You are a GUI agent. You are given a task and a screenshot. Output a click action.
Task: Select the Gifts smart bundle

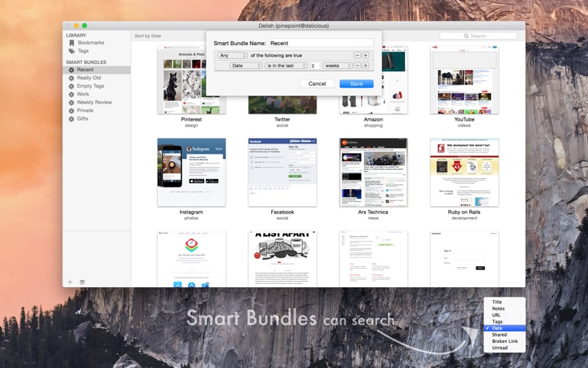click(x=82, y=118)
